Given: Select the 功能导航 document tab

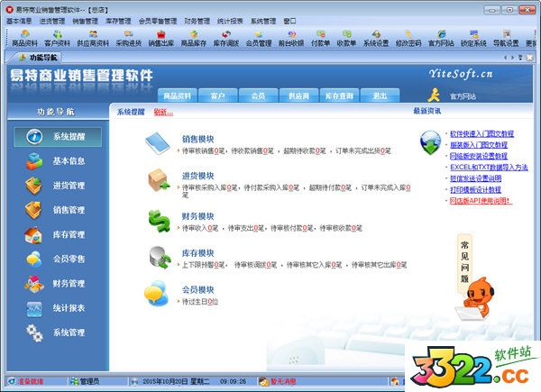Looking at the screenshot, I should (38, 58).
